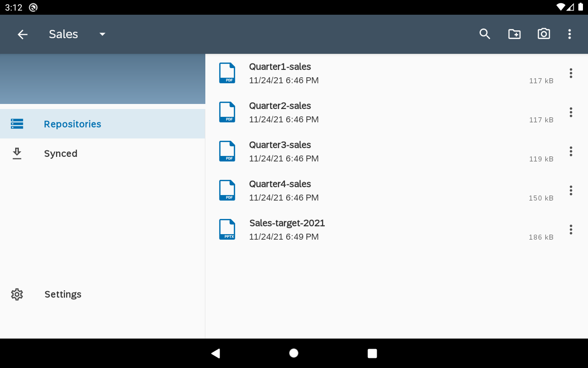Screen dimensions: 588x368
Task: Click the 186 kB file size
Action: coord(541,237)
